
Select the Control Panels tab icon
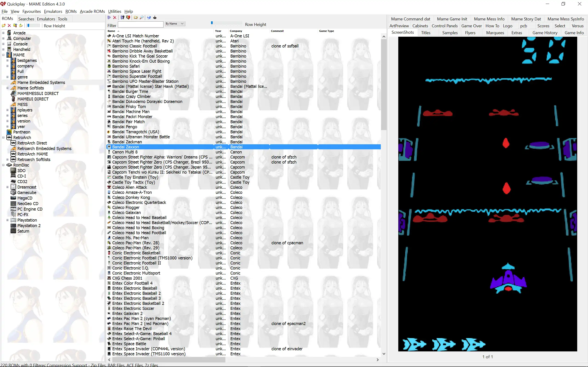[x=444, y=26]
